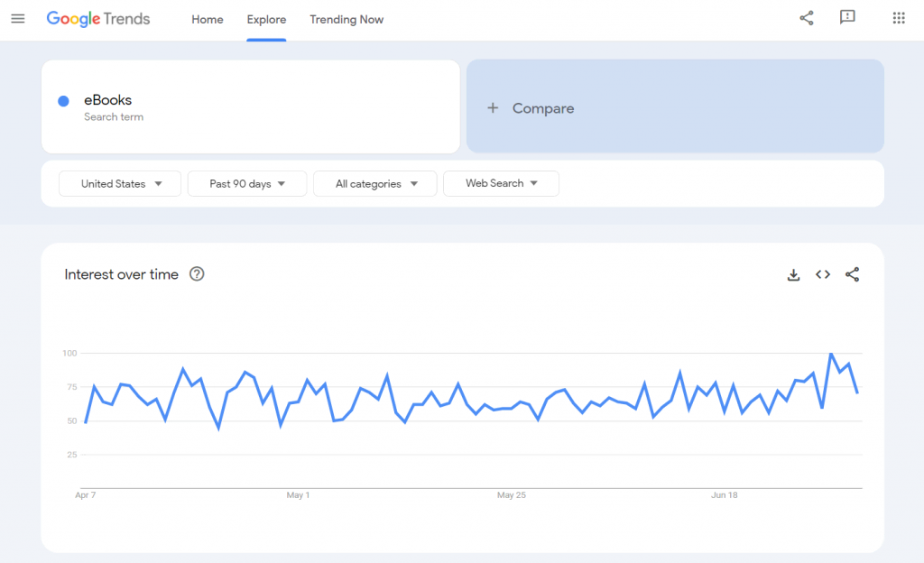This screenshot has width=924, height=563.
Task: Share the Interest over time chart
Action: [x=852, y=275]
